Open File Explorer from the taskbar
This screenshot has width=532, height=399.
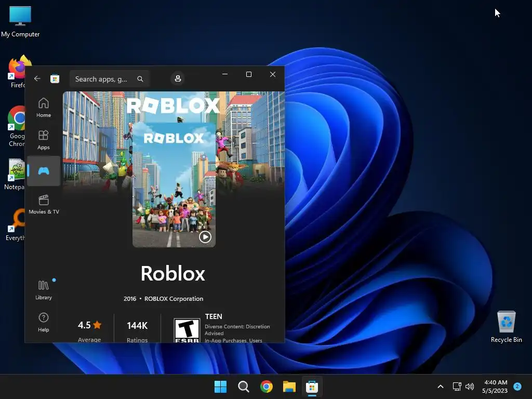289,387
